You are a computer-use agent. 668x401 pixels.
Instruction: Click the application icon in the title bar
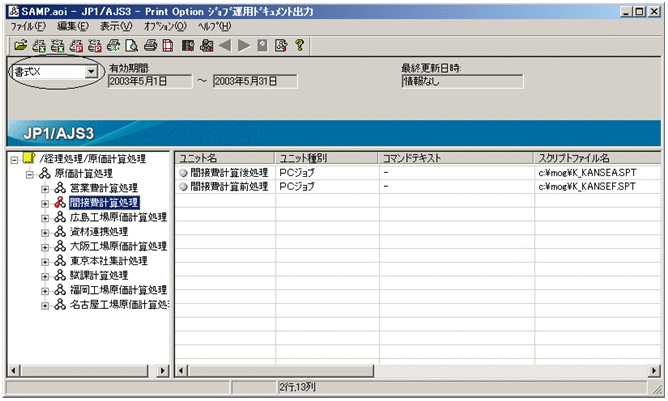tap(14, 12)
